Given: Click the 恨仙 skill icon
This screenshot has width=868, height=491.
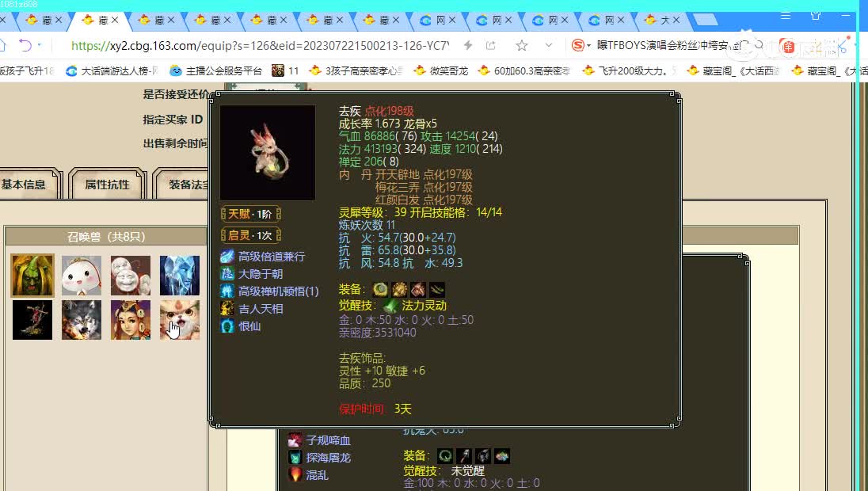Looking at the screenshot, I should click(x=227, y=326).
